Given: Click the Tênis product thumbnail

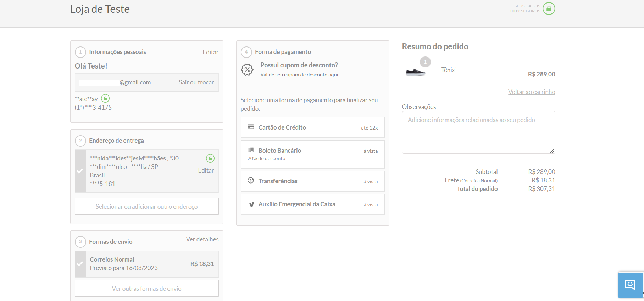Looking at the screenshot, I should [x=416, y=71].
